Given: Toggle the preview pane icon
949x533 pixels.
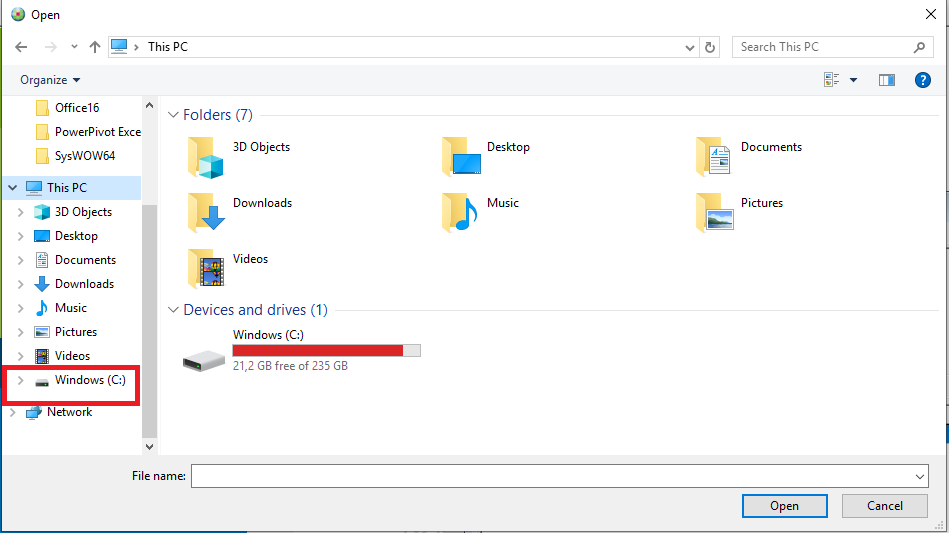Looking at the screenshot, I should point(886,80).
